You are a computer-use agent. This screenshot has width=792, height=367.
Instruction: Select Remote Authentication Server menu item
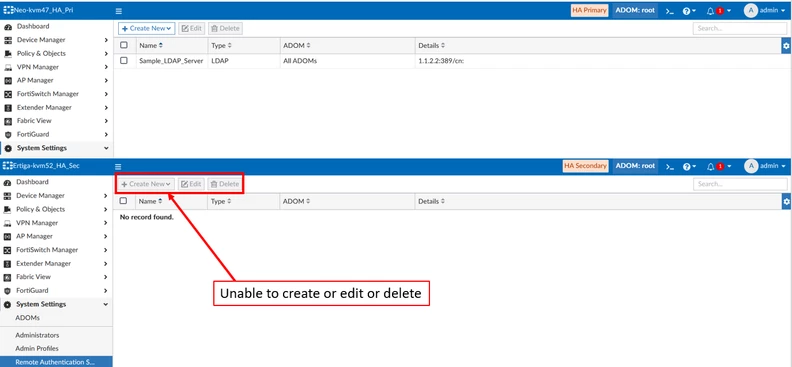pyautogui.click(x=56, y=362)
